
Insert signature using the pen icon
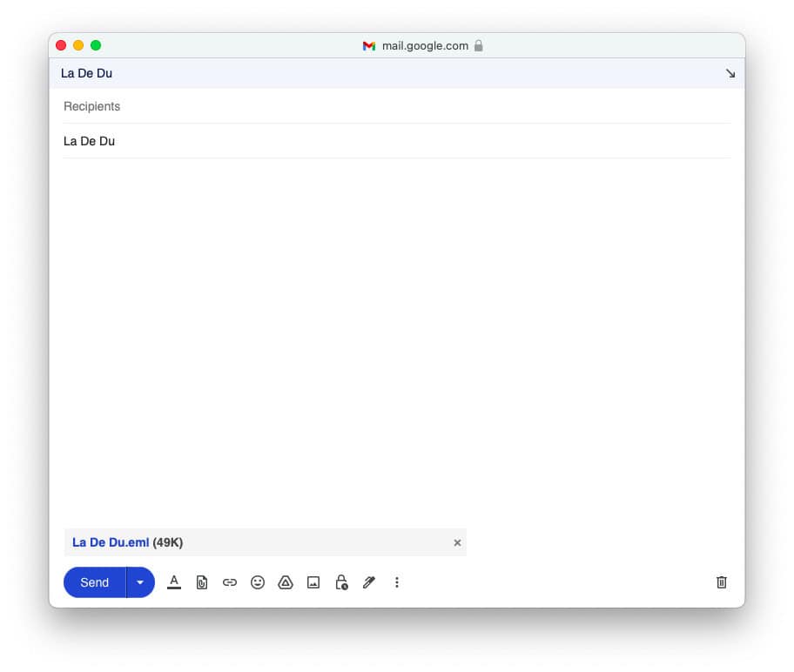[368, 582]
